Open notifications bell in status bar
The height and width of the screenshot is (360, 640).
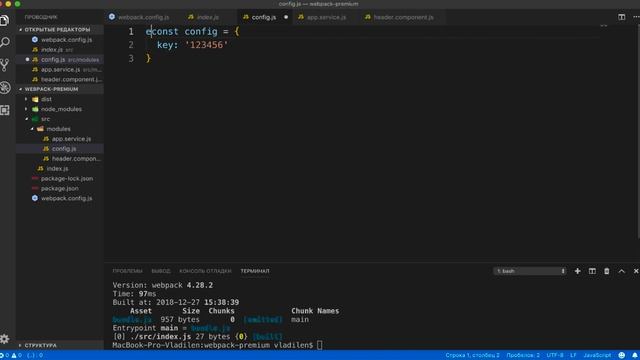pos(635,355)
